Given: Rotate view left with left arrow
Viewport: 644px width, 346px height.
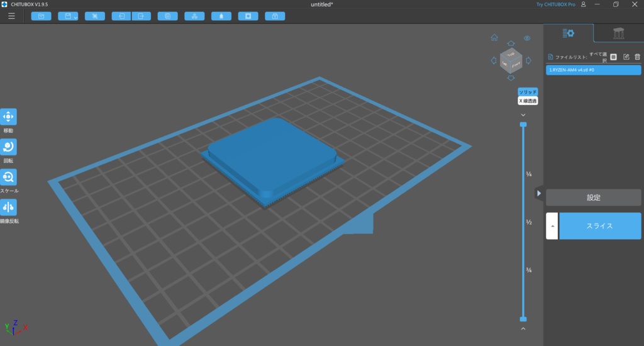Looking at the screenshot, I should [494, 60].
